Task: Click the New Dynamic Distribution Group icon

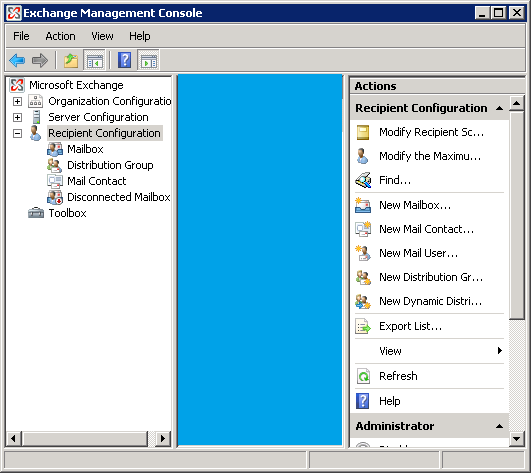Action: tap(363, 301)
